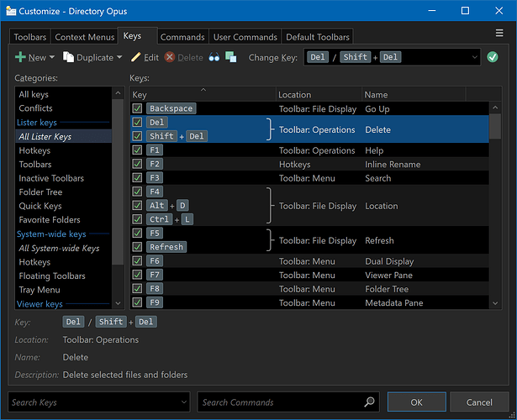Toggle the F2 Inline Rename checkbox
This screenshot has width=517, height=420.
point(137,164)
